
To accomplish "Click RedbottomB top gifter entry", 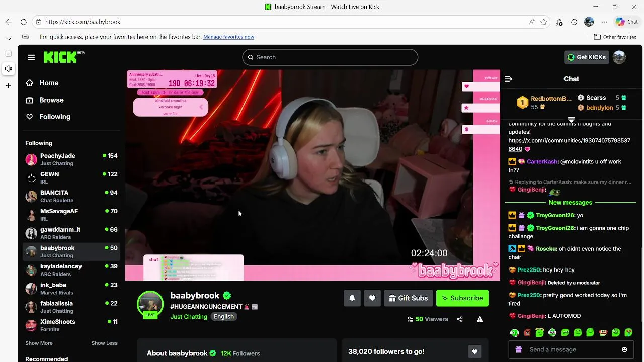I will pyautogui.click(x=544, y=103).
